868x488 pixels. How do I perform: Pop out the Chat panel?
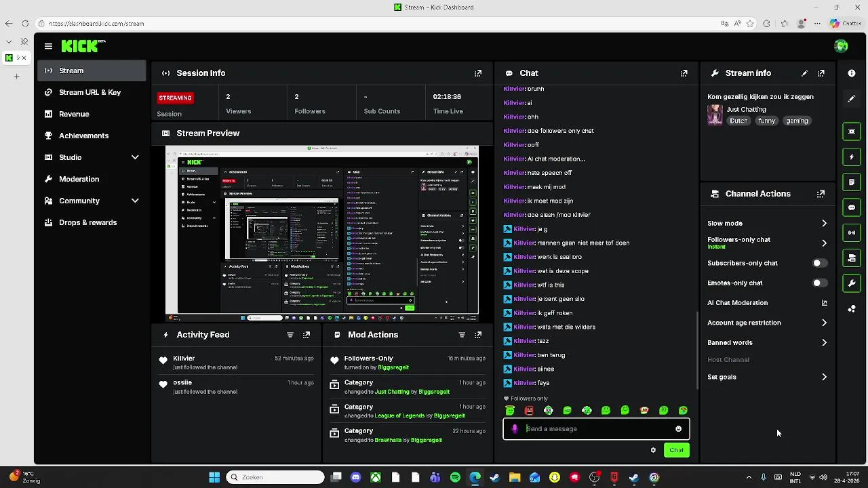(x=684, y=73)
